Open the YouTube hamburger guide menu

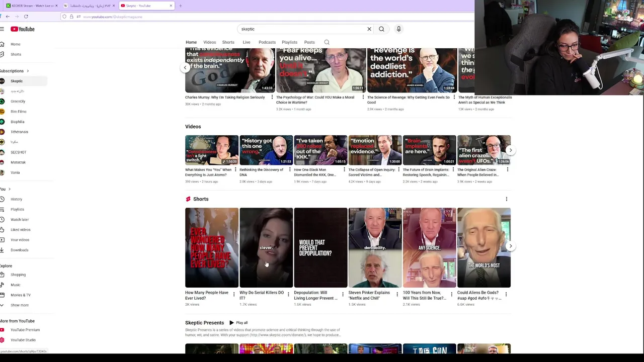(2, 29)
